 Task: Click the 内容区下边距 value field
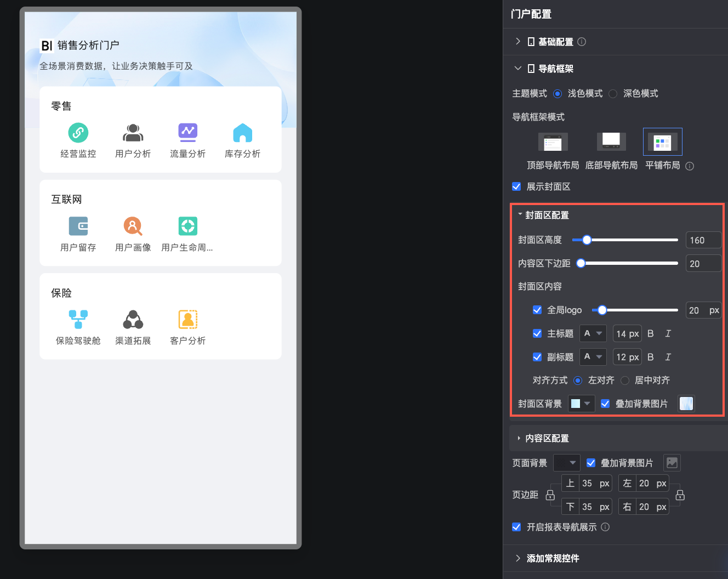click(704, 264)
